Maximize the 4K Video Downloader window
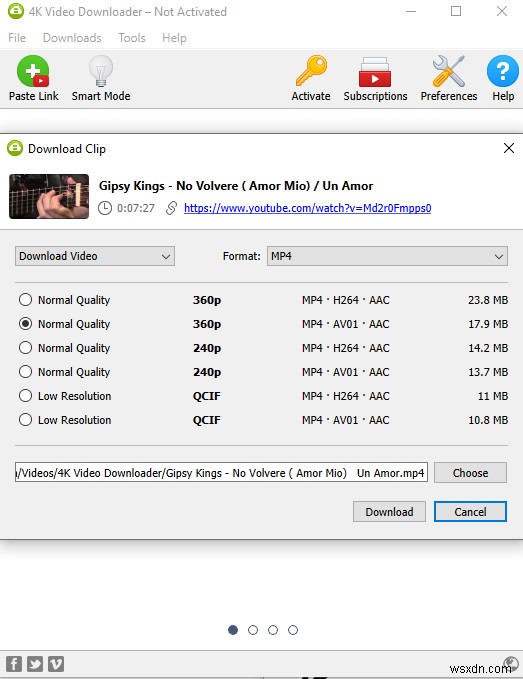The height and width of the screenshot is (679, 523). 456,11
